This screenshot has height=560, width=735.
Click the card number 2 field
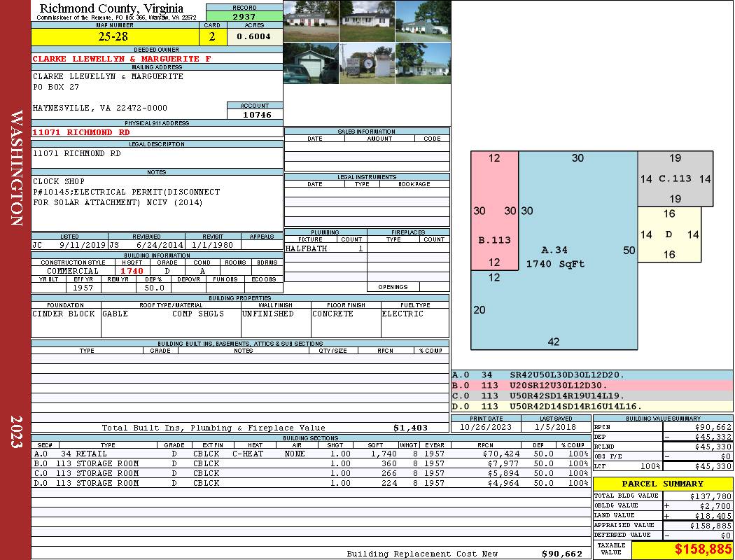(212, 37)
